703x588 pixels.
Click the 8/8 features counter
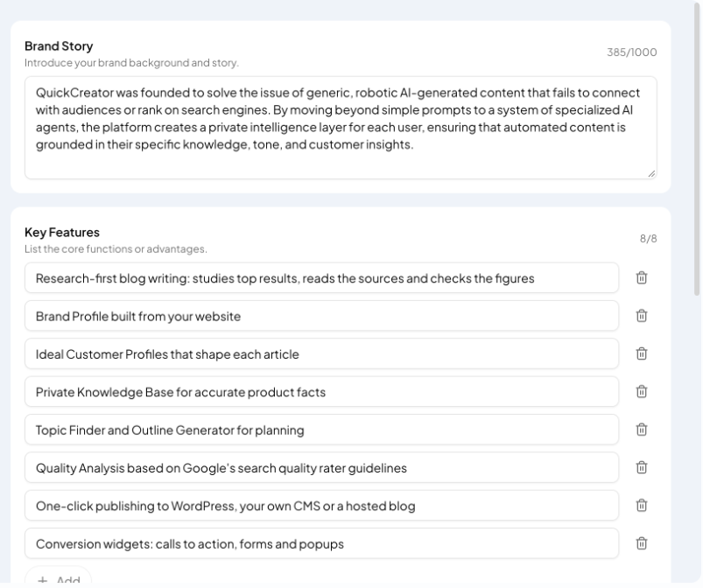649,238
